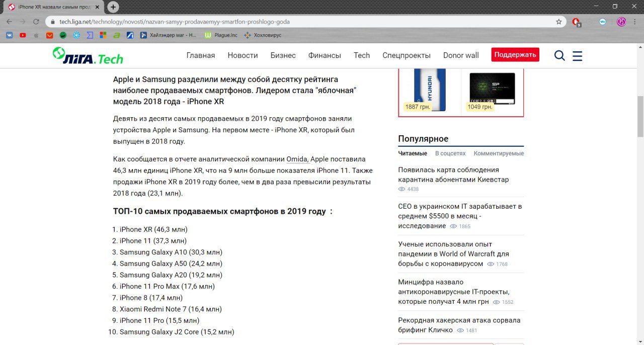This screenshot has height=345, width=644.
Task: Switch to the Комментируемые tab
Action: [x=499, y=153]
